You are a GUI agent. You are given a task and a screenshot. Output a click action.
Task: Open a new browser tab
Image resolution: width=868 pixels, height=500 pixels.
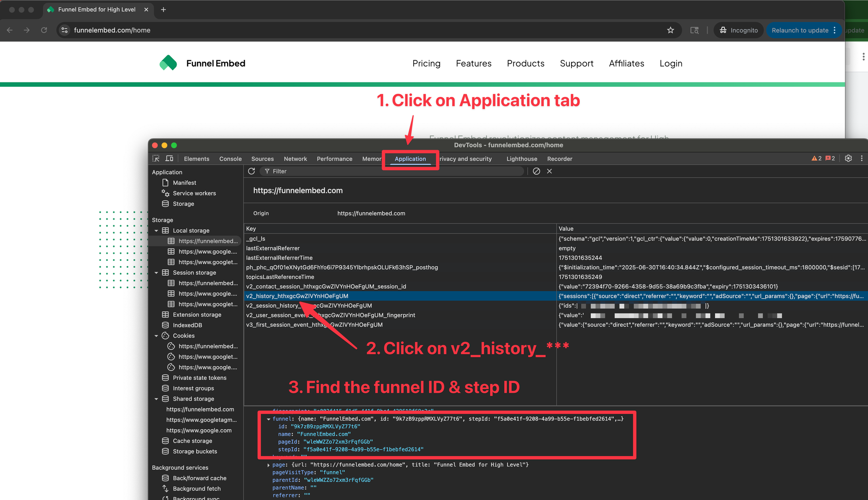tap(163, 10)
